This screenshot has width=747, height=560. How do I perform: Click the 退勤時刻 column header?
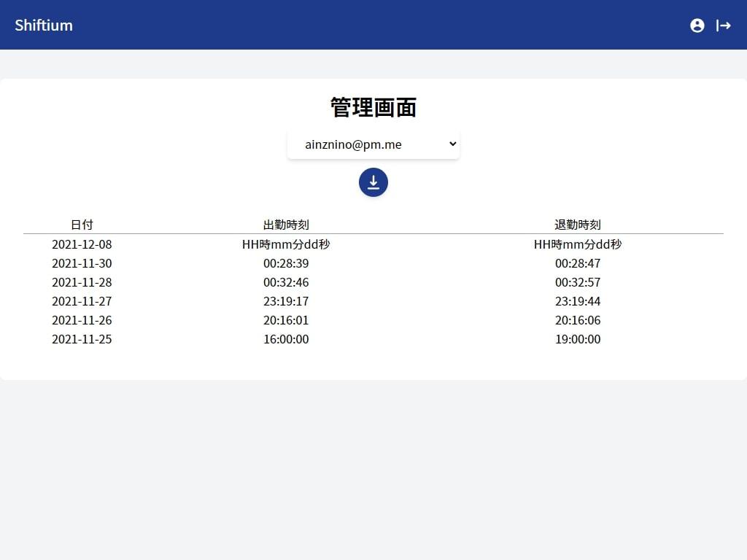pyautogui.click(x=578, y=225)
